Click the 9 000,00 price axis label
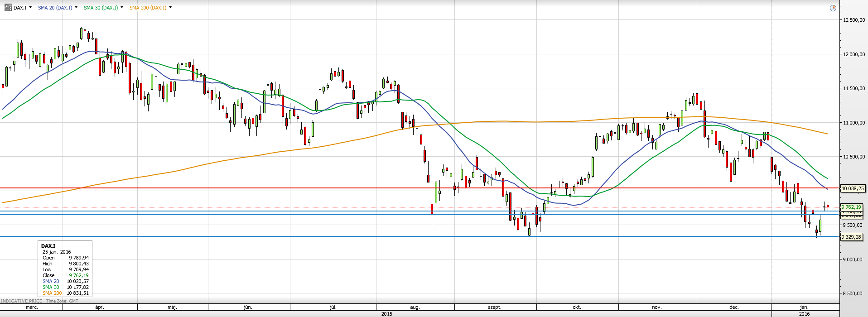Image resolution: width=868 pixels, height=317 pixels. [x=852, y=259]
